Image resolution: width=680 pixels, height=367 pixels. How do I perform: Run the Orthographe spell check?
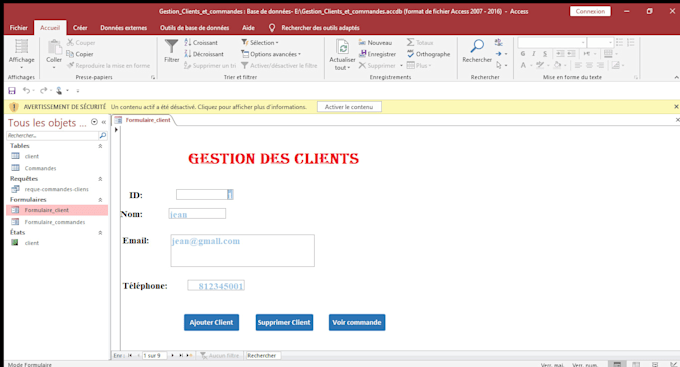click(428, 54)
